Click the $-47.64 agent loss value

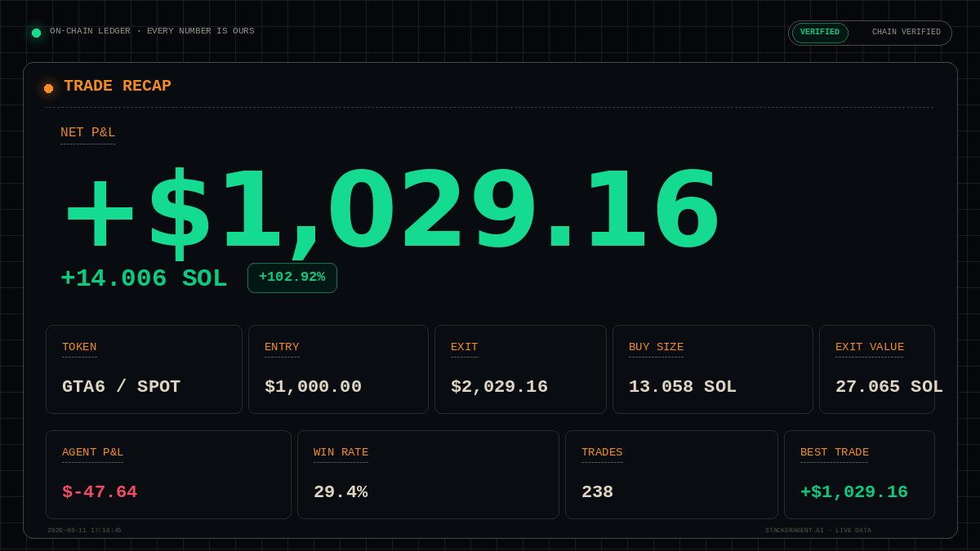pos(100,492)
